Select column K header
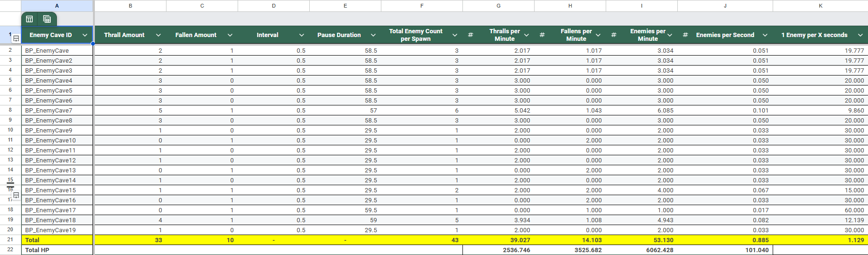Image resolution: width=868 pixels, height=255 pixels. click(x=821, y=6)
